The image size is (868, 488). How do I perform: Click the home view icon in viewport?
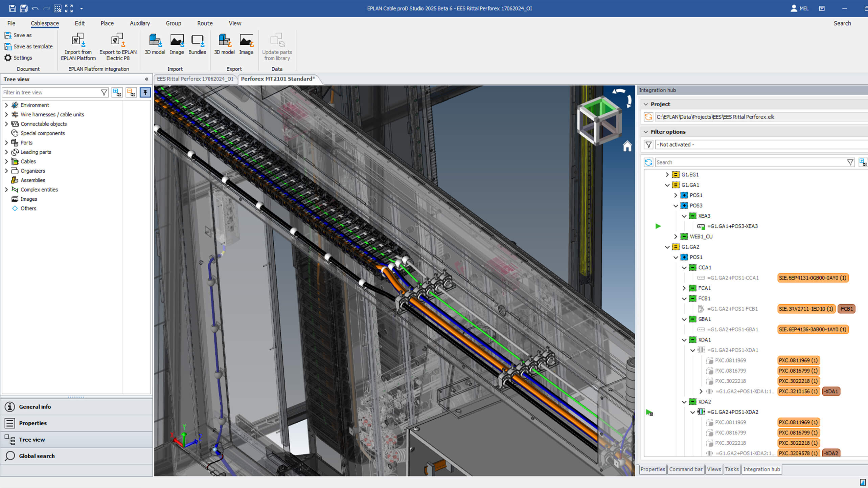click(x=627, y=146)
